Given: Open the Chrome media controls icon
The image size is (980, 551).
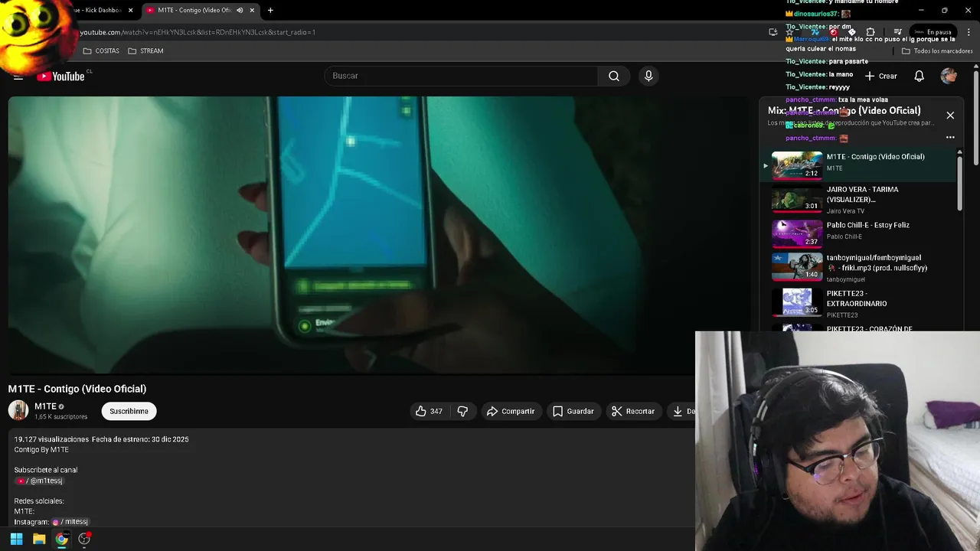Looking at the screenshot, I should tap(897, 32).
